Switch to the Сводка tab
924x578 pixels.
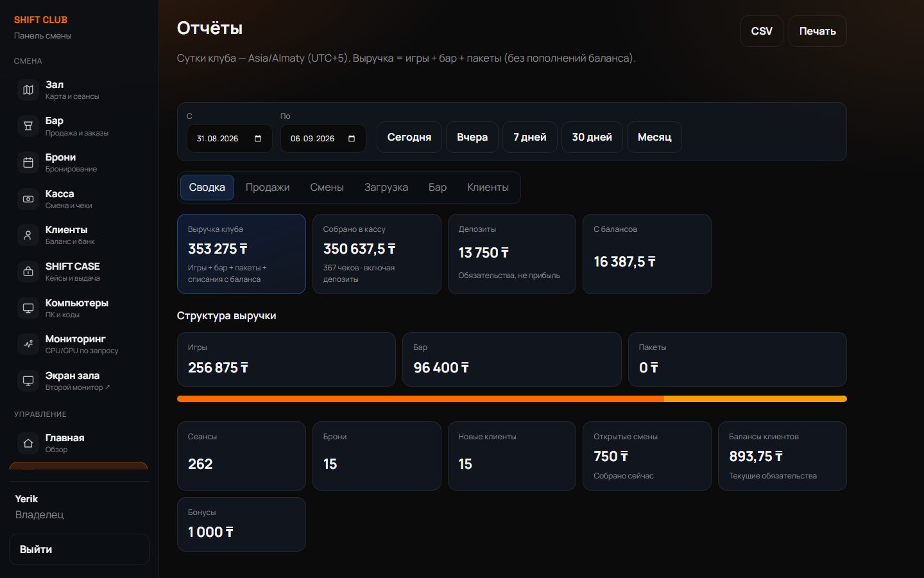coord(207,188)
